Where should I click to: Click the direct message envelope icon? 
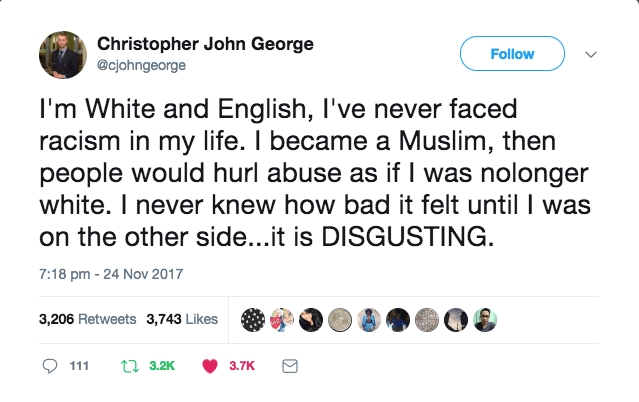(291, 366)
